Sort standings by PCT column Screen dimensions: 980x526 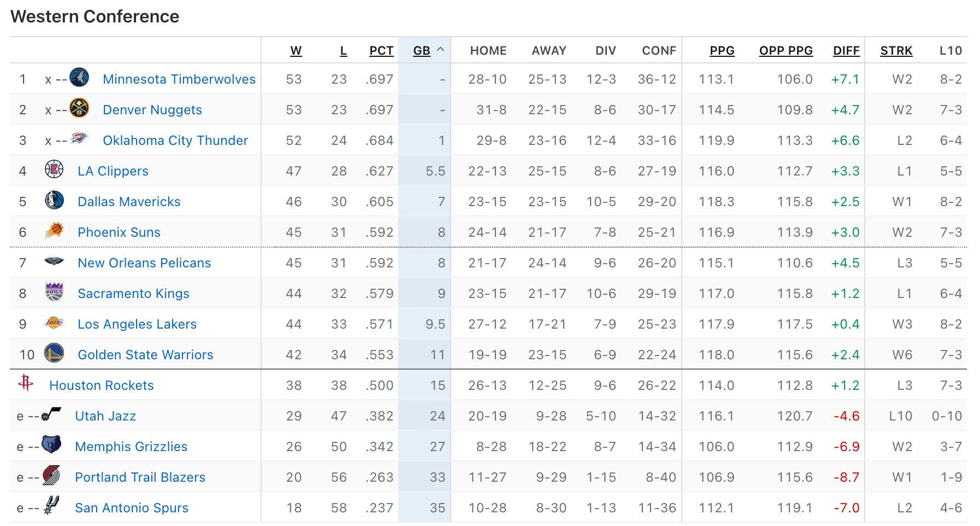(381, 51)
